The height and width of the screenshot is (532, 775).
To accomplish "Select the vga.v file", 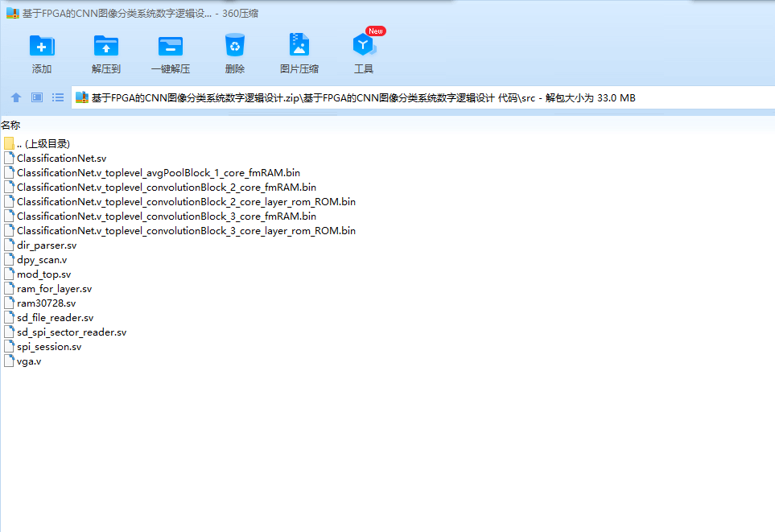I will coord(29,361).
